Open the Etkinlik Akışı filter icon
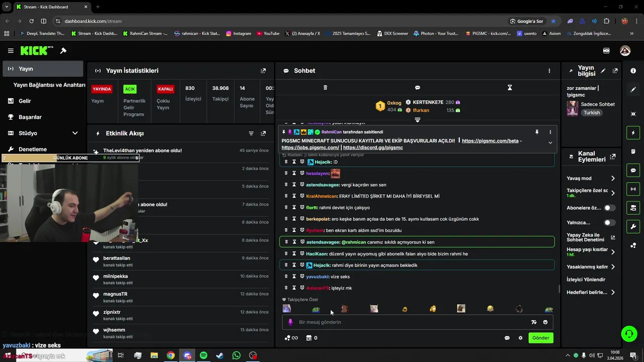Image resolution: width=644 pixels, height=362 pixels. [x=251, y=133]
